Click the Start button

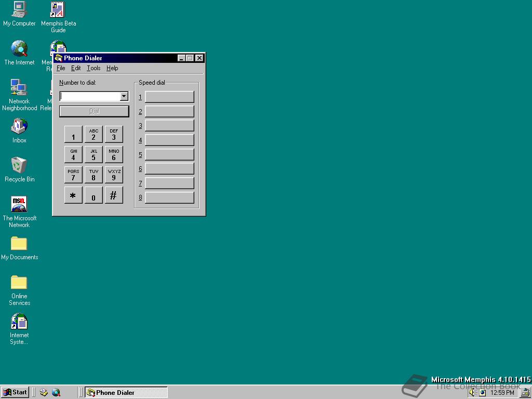point(15,393)
